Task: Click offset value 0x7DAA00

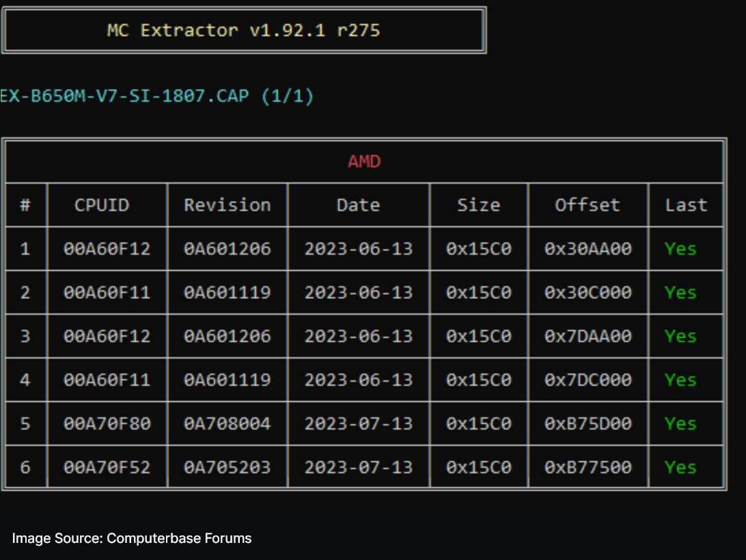Action: click(x=588, y=337)
